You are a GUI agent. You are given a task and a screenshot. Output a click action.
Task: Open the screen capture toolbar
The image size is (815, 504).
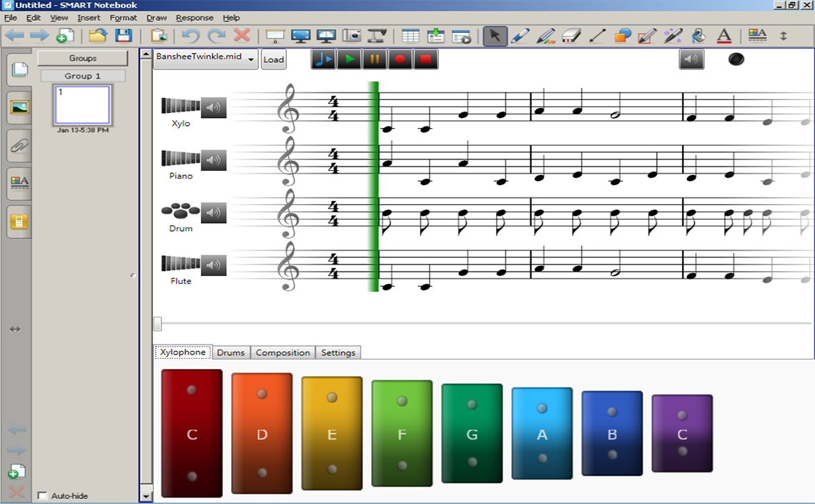point(352,36)
